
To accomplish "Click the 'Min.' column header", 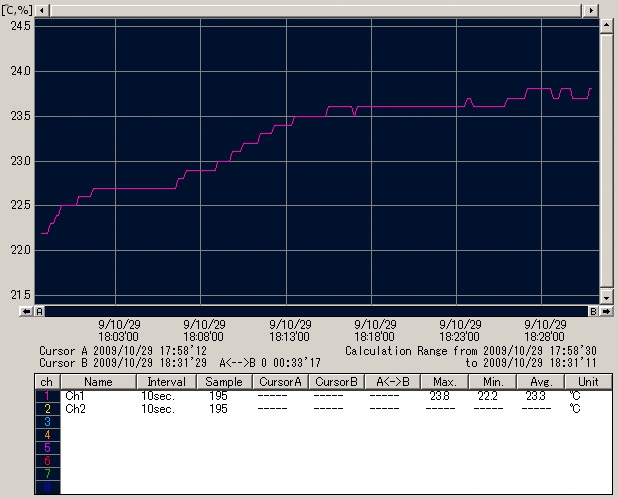I will tap(493, 382).
